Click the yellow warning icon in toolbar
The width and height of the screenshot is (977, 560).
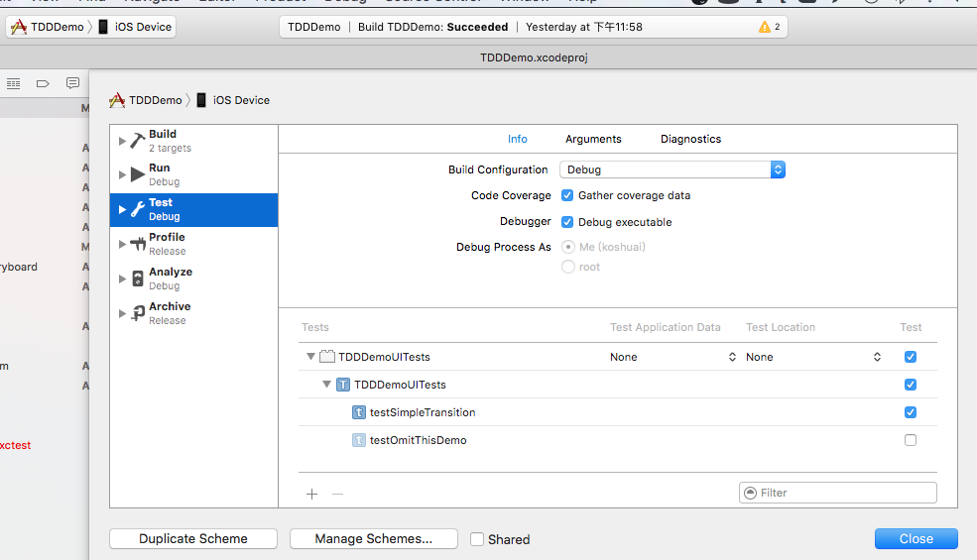(x=764, y=27)
